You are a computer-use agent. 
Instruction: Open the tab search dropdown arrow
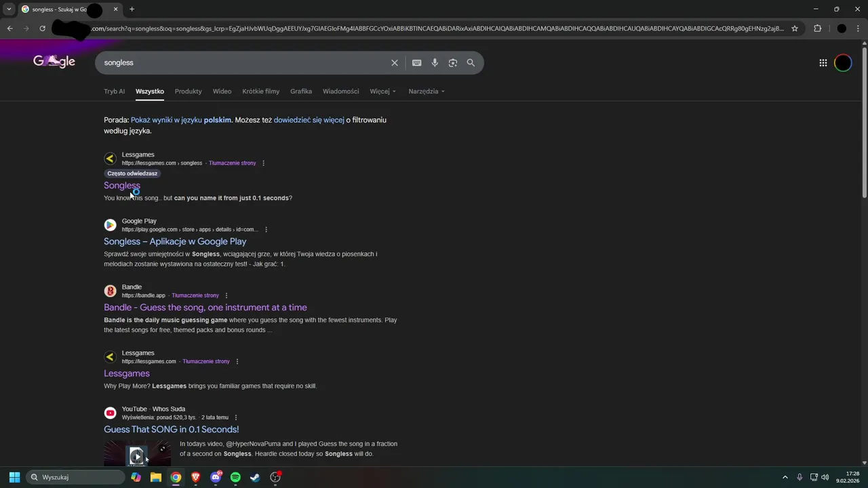8,9
